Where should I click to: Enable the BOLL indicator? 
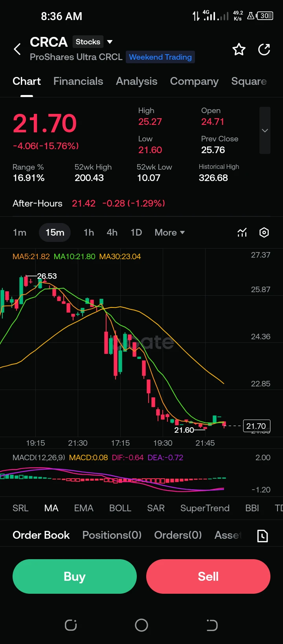120,508
